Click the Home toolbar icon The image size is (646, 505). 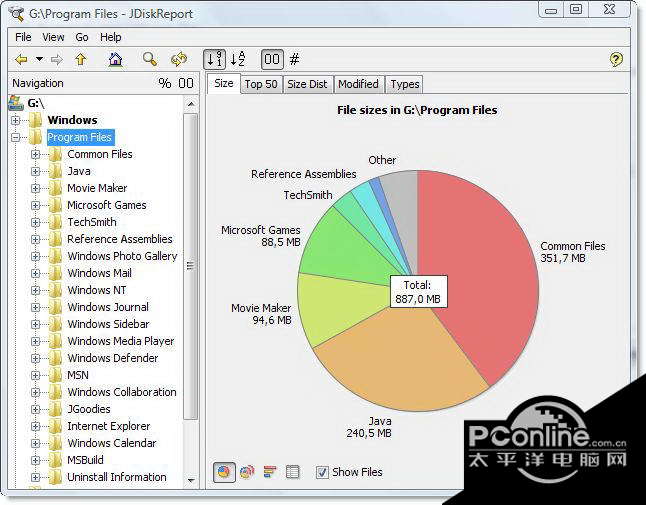115,59
